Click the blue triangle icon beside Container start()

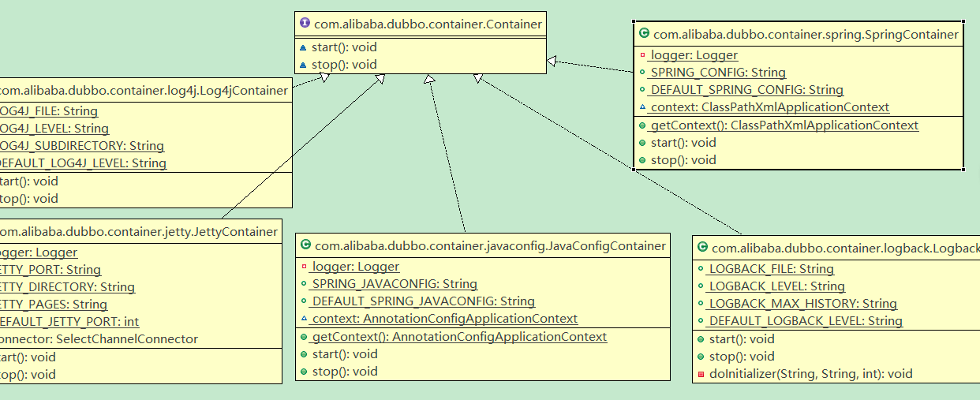[304, 47]
